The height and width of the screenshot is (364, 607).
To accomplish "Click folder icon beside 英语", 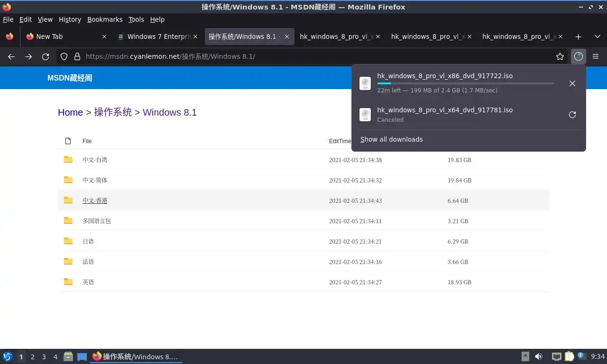I will click(x=68, y=282).
